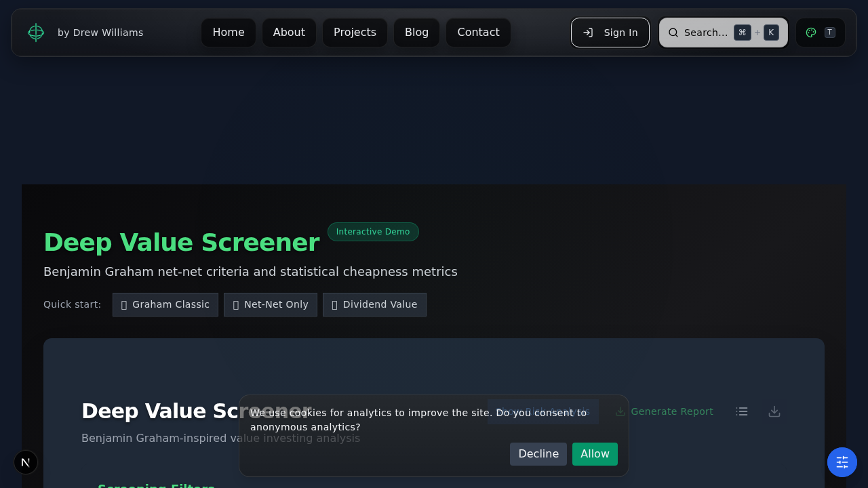Click the list view icon near Generate Report

(x=741, y=411)
